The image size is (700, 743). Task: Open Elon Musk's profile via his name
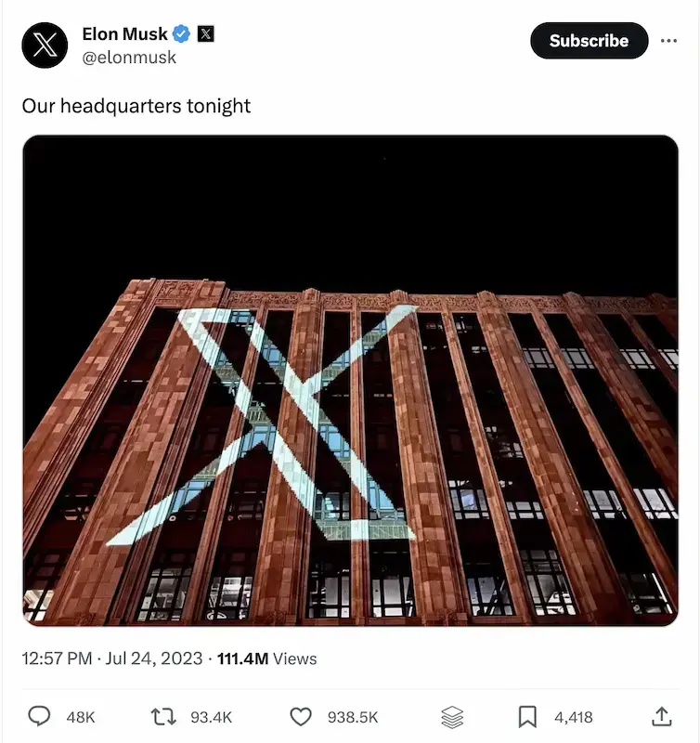point(125,33)
